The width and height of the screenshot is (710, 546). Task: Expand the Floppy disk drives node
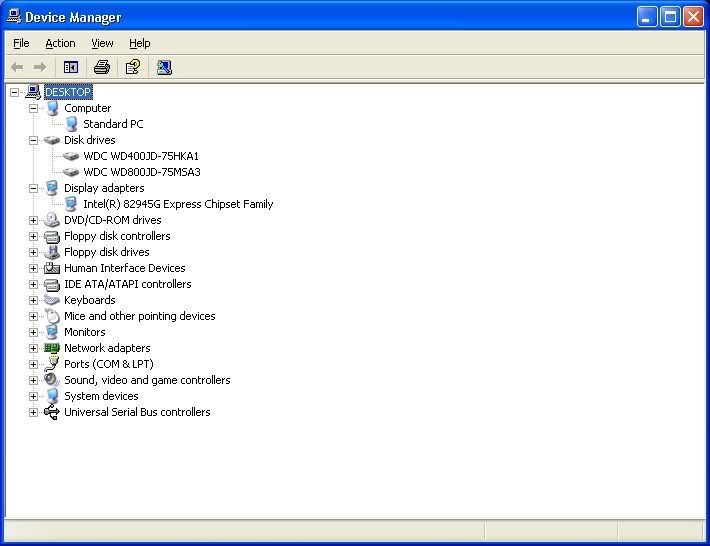[33, 252]
